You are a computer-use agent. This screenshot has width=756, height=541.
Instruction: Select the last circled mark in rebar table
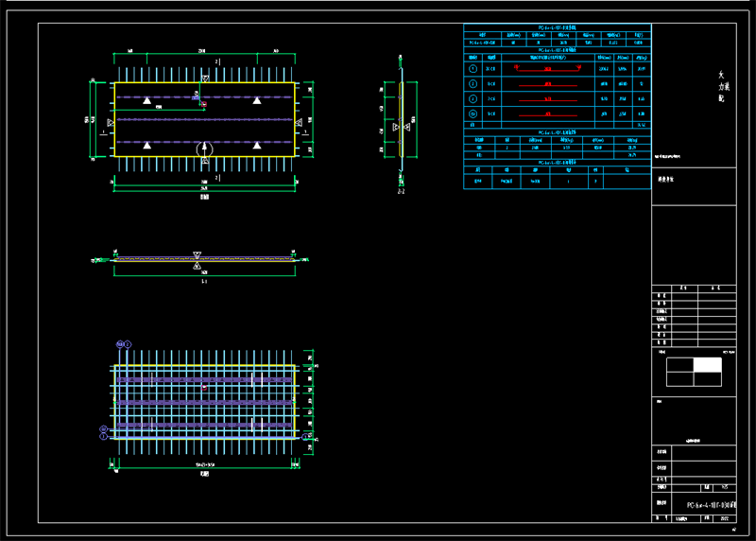tap(473, 113)
